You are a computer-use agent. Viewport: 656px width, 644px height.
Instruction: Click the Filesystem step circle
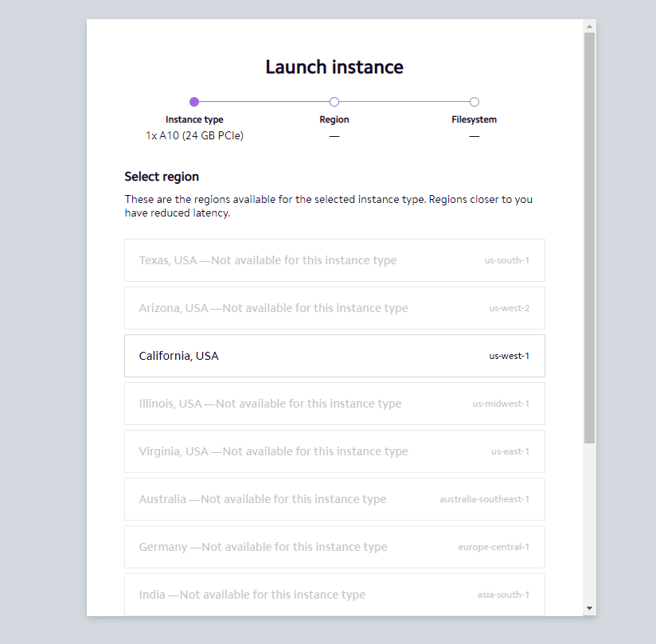(474, 102)
